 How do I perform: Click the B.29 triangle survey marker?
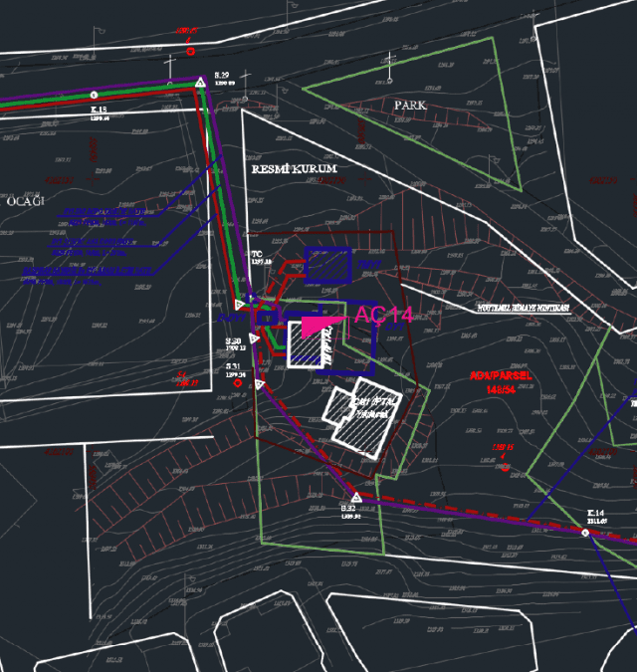200,83
